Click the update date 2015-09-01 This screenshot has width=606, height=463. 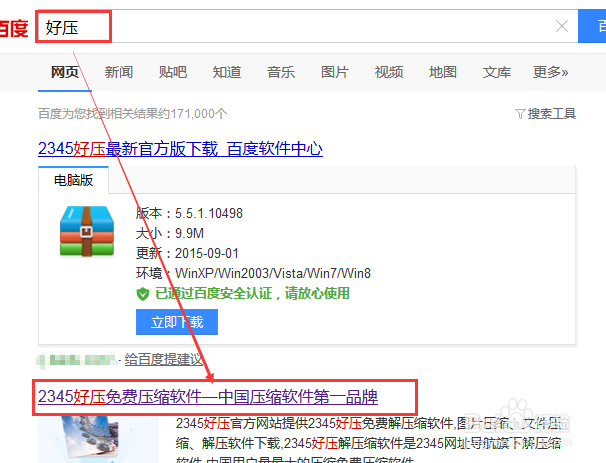point(207,254)
